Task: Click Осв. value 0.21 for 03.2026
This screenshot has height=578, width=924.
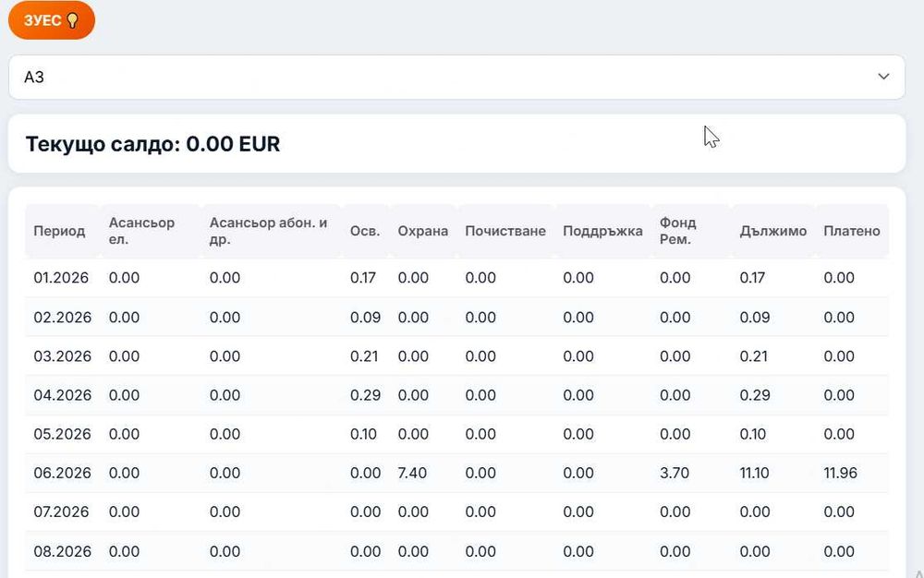Action: coord(363,356)
